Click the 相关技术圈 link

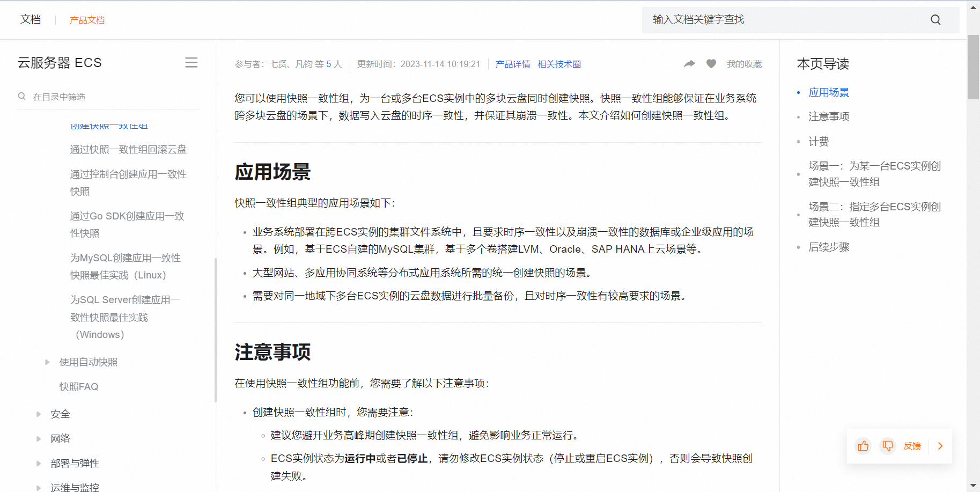(x=559, y=64)
